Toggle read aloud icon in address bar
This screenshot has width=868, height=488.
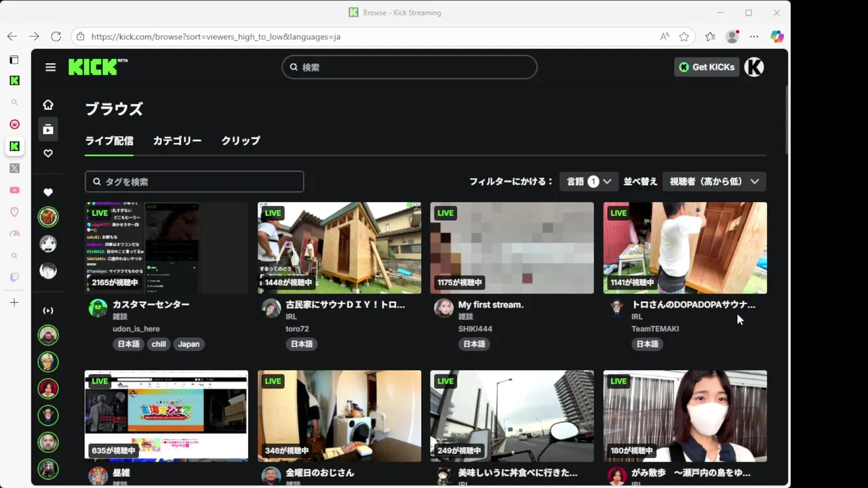tap(665, 37)
